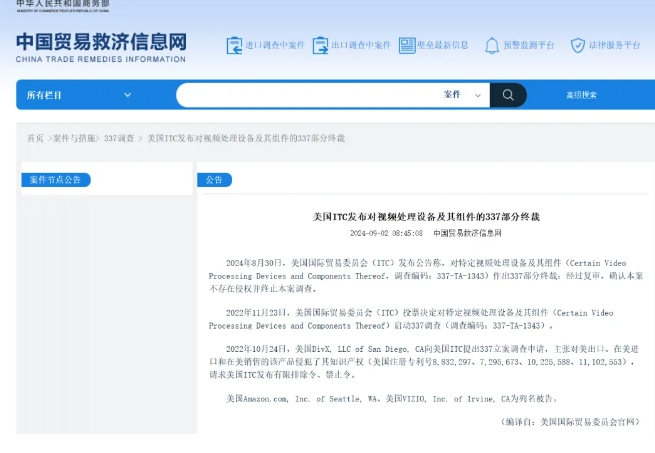This screenshot has height=453, width=655.
Task: Open 壁垒最新信息 link
Action: 442,45
